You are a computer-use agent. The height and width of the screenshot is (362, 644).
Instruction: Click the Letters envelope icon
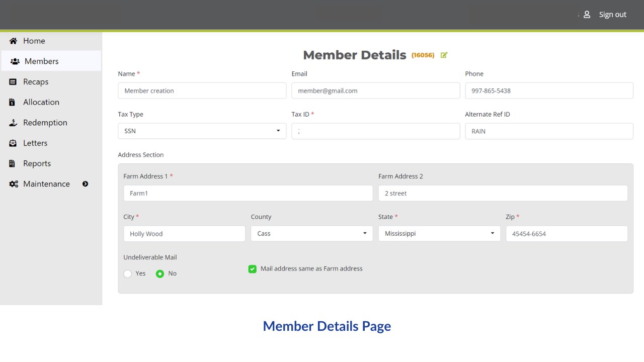click(13, 143)
